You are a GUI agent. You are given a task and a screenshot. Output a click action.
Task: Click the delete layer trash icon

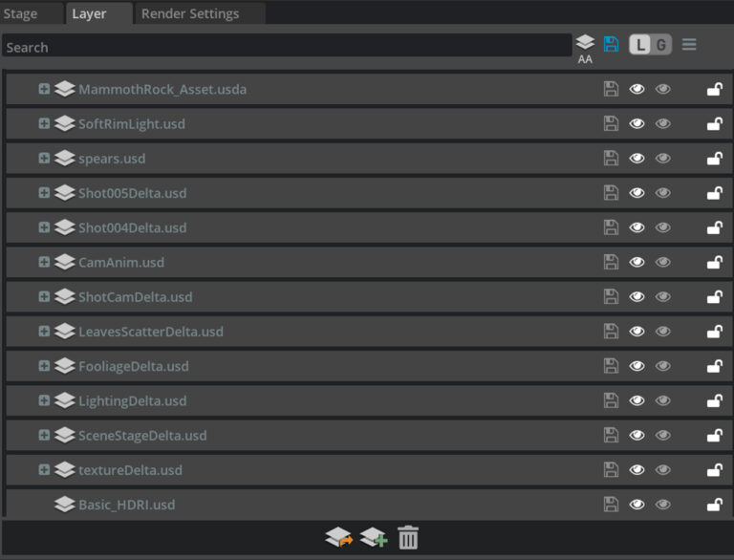point(408,537)
